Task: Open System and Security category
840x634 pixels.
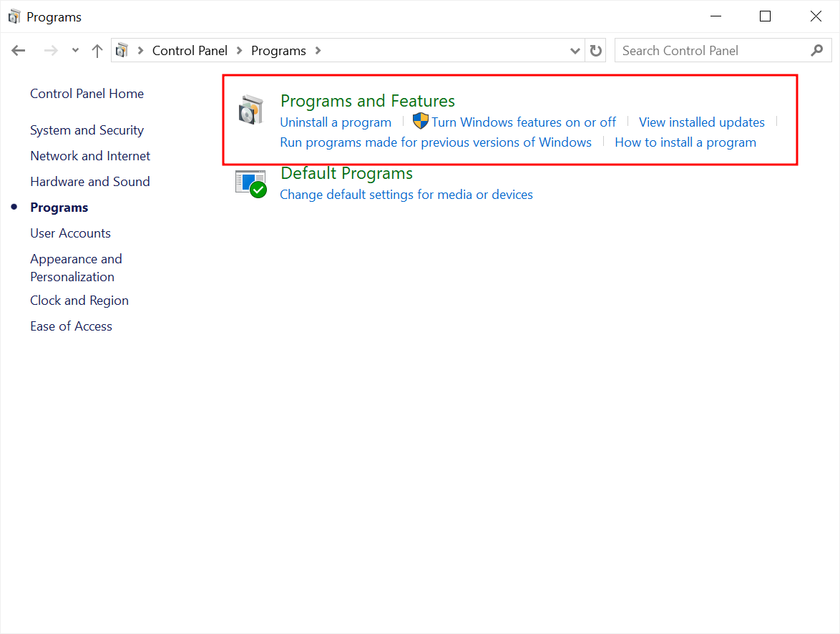Action: click(87, 130)
